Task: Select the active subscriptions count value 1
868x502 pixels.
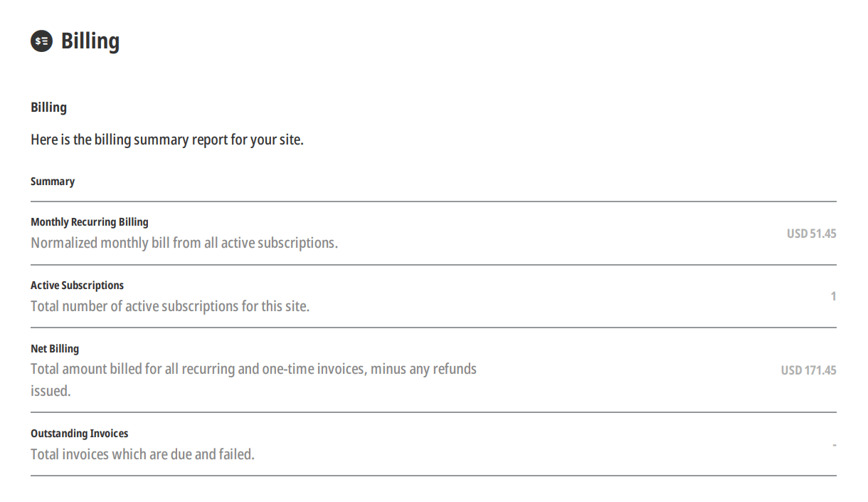Action: (833, 296)
